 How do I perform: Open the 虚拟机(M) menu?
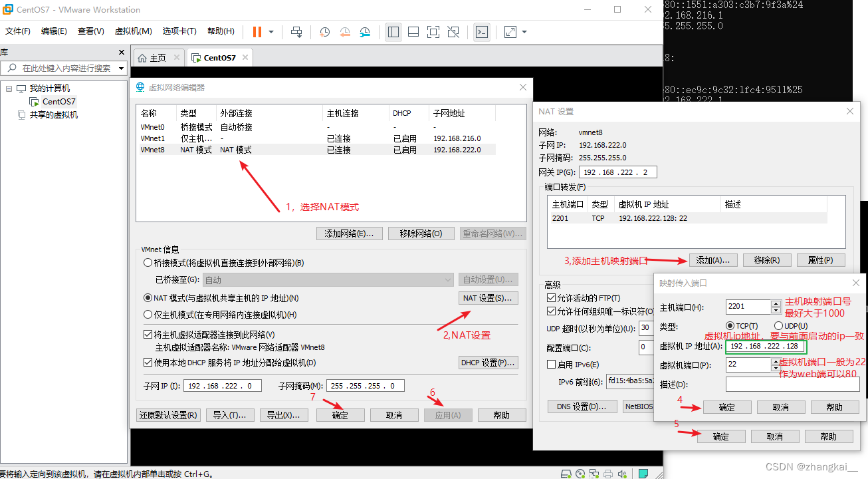tap(134, 31)
